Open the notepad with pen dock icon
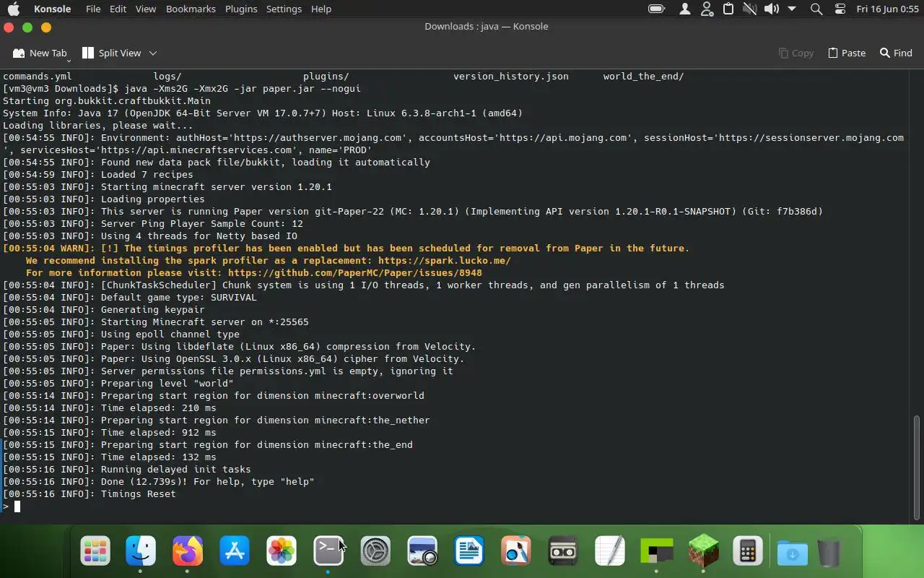This screenshot has height=578, width=924. pos(610,551)
